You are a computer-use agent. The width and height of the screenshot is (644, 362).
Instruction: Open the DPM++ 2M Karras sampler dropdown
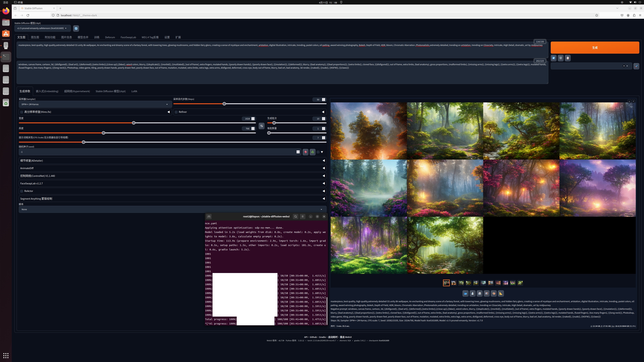click(x=95, y=104)
